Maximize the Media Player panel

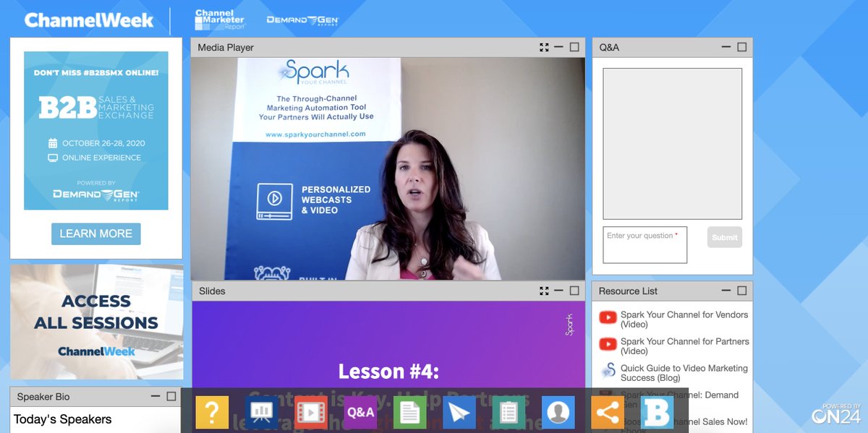click(x=574, y=48)
